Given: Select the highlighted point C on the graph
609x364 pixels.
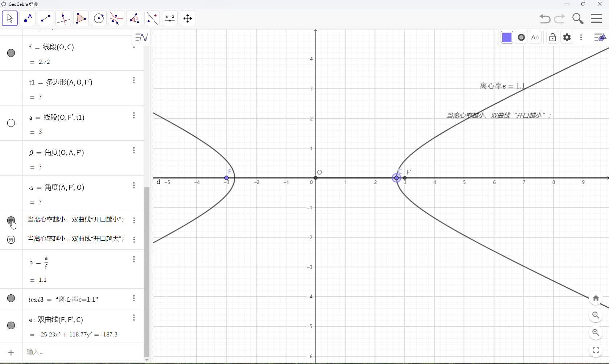Looking at the screenshot, I should click(397, 178).
